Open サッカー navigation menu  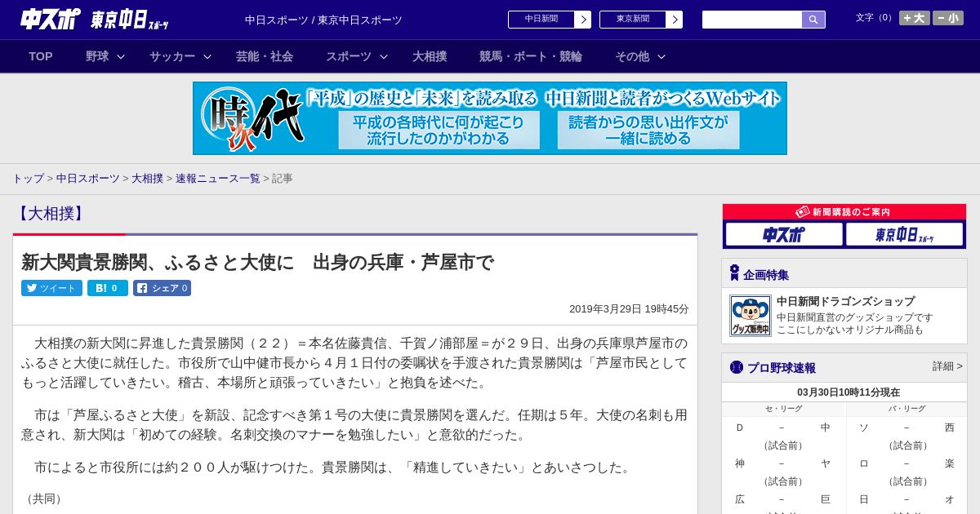pyautogui.click(x=172, y=56)
